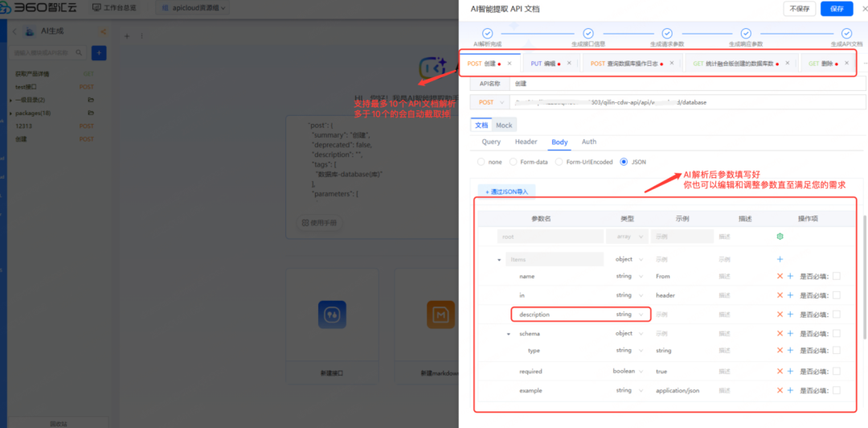
Task: Check 是否必填 for the name row
Action: [x=837, y=276]
